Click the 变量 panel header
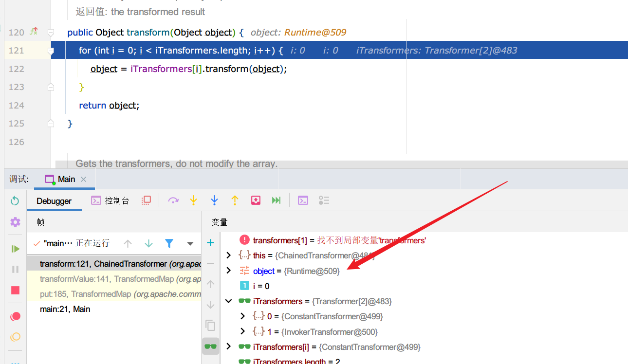The width and height of the screenshot is (628, 364). click(220, 222)
